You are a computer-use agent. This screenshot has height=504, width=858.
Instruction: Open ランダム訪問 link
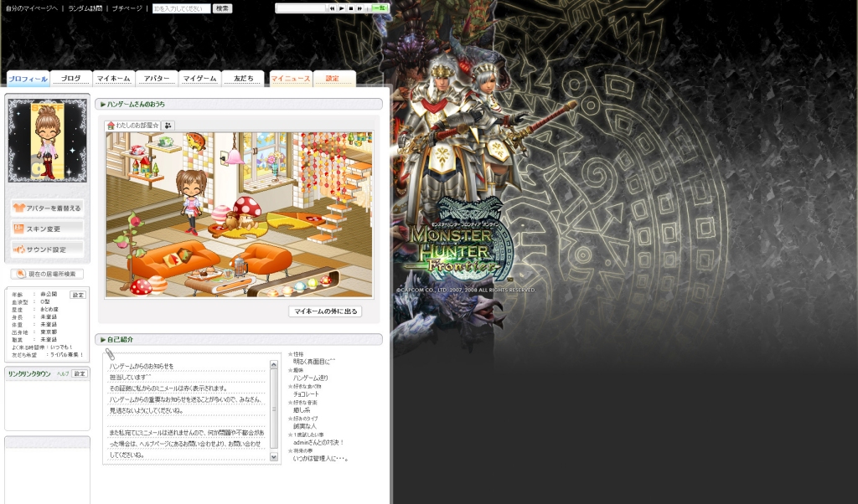point(85,8)
